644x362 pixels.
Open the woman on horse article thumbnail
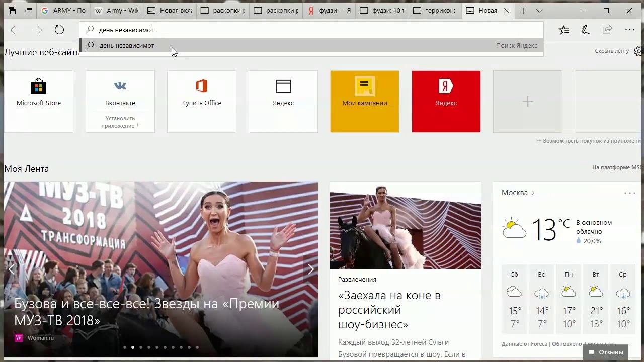point(406,225)
